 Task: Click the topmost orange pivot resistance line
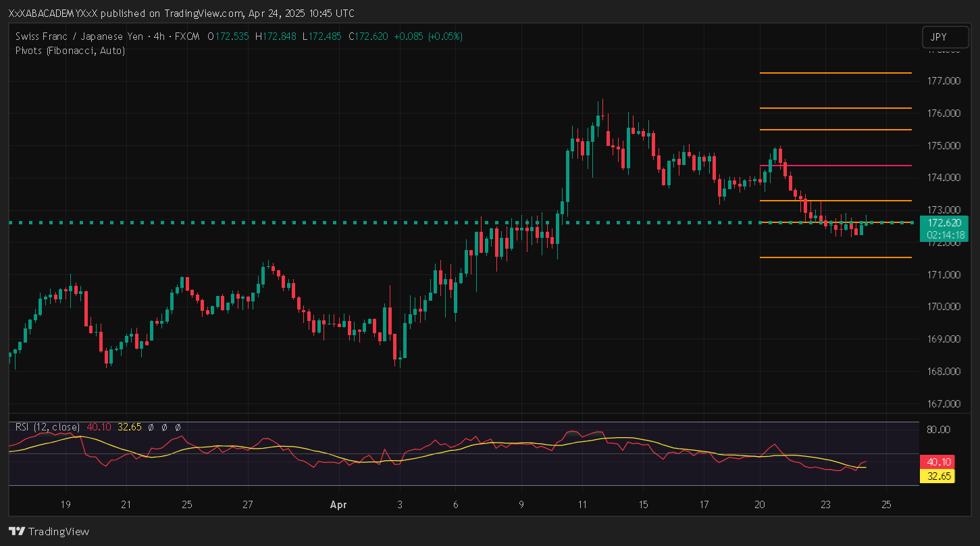point(835,73)
